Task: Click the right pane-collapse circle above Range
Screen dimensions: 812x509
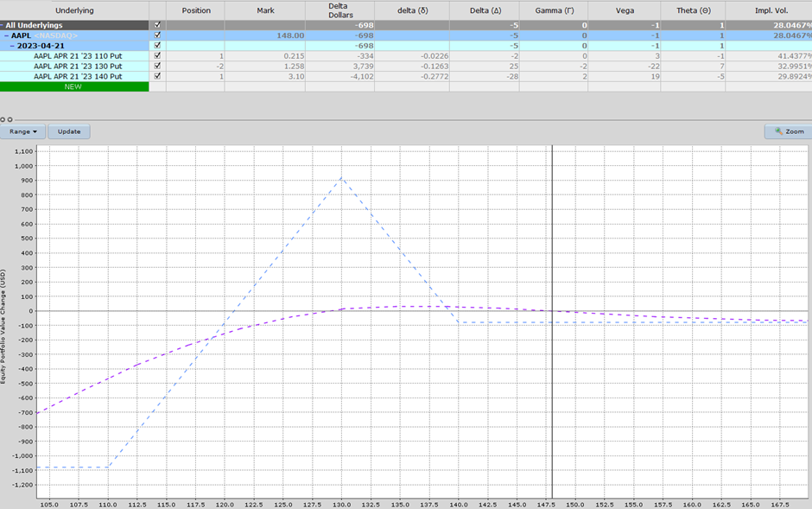Action: coord(10,119)
